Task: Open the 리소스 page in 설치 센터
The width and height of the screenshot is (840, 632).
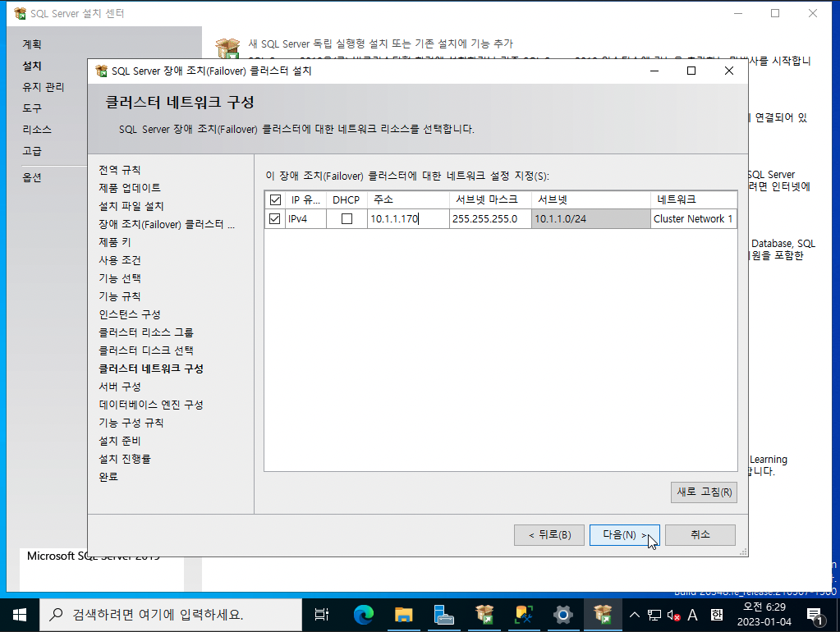Action: click(x=37, y=130)
